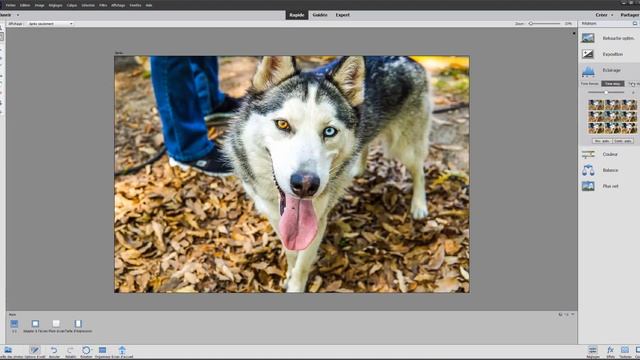Click the Couleur sliders icon
The height and width of the screenshot is (360, 640).
pyautogui.click(x=588, y=154)
